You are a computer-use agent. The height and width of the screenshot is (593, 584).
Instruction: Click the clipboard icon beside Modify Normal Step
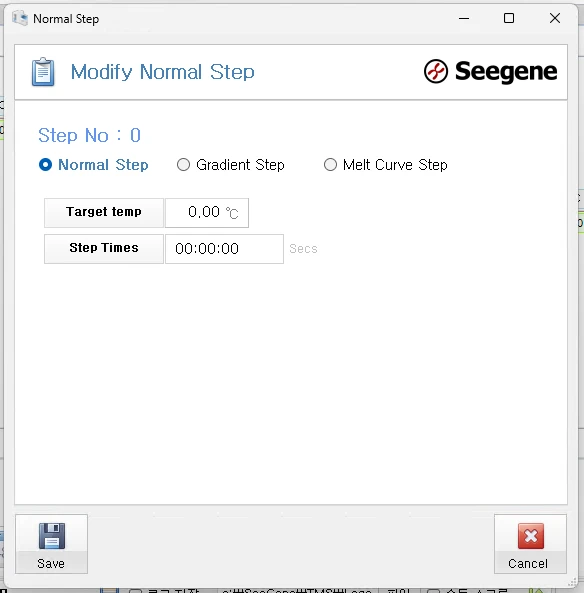pos(43,72)
